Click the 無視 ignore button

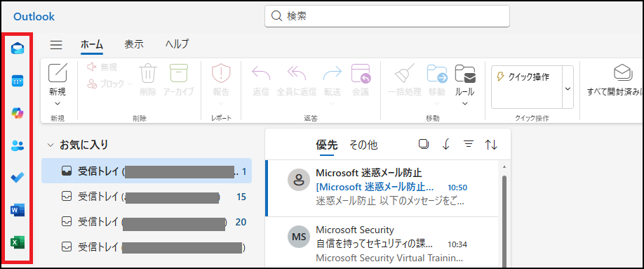102,67
